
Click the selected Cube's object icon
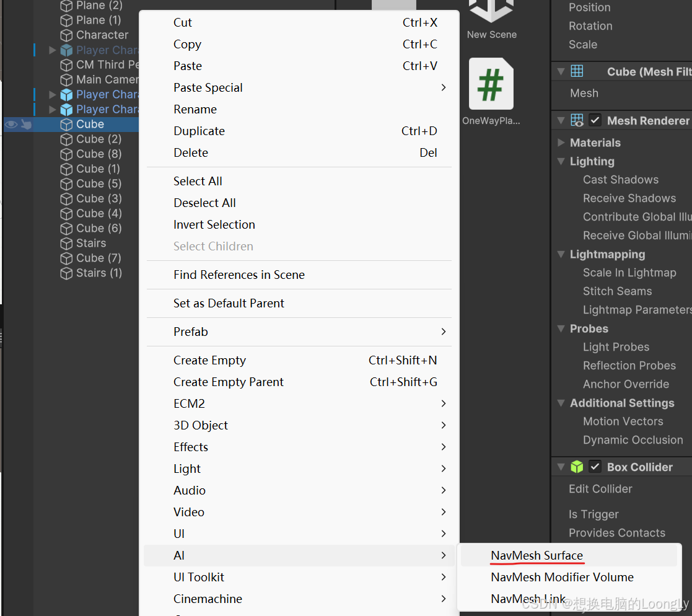coord(66,125)
